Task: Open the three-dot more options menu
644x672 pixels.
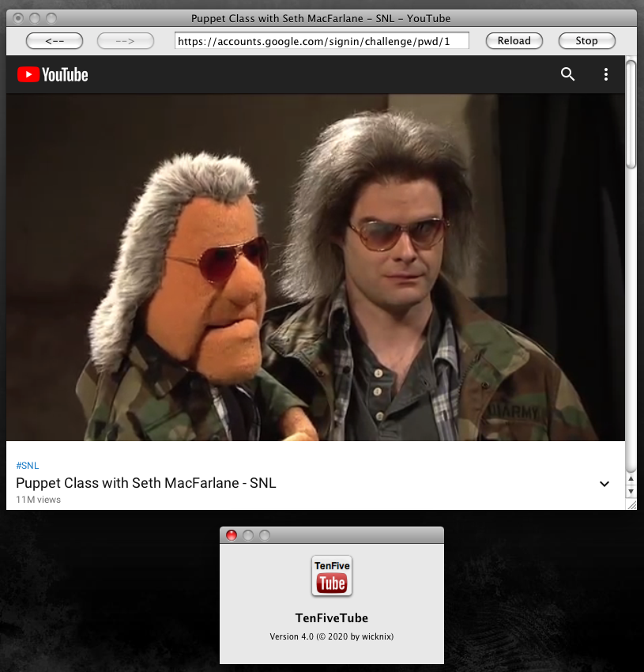Action: (606, 74)
